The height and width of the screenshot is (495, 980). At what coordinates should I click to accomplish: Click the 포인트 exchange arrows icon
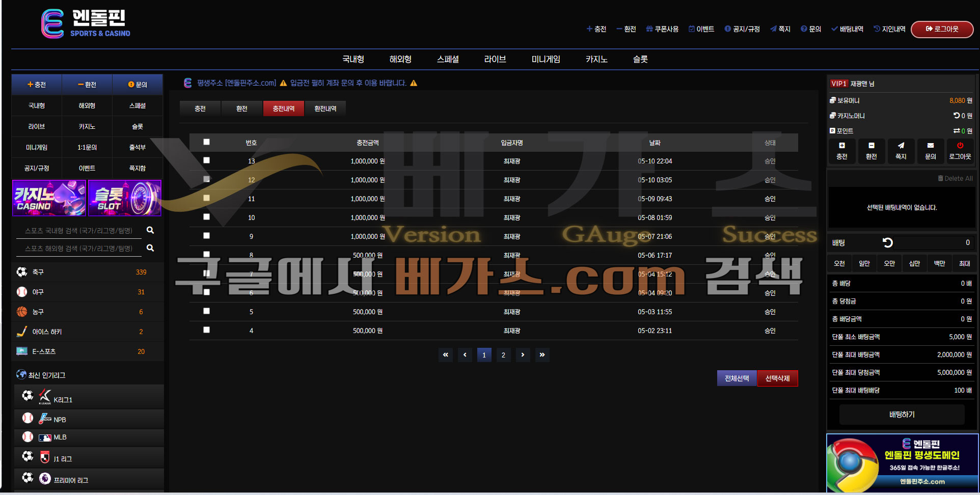pos(957,131)
